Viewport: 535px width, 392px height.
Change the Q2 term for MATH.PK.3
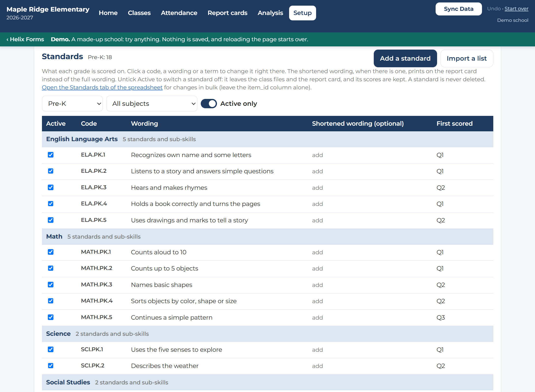(x=441, y=285)
